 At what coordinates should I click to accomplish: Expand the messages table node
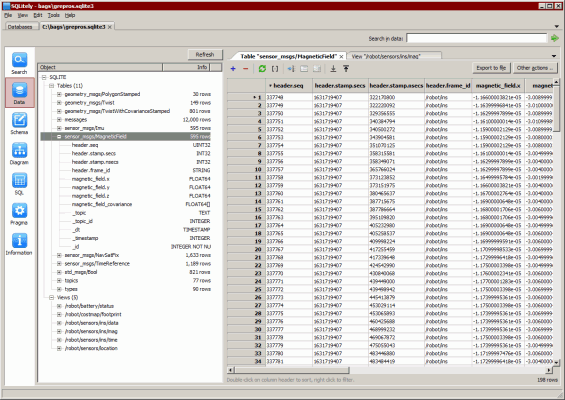pyautogui.click(x=59, y=120)
